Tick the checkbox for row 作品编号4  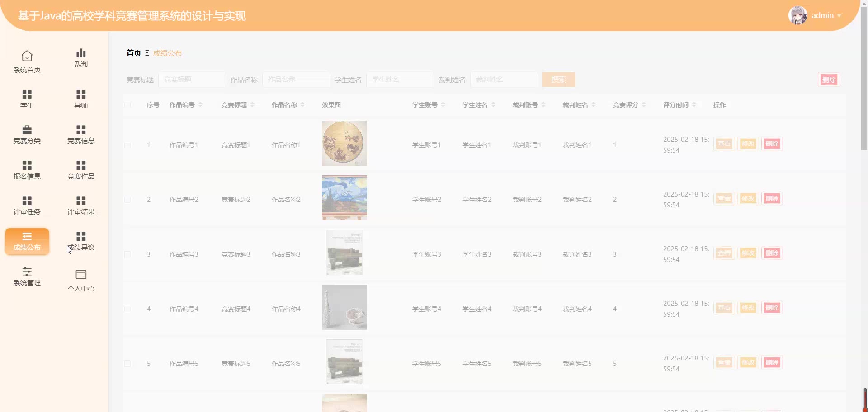[127, 309]
